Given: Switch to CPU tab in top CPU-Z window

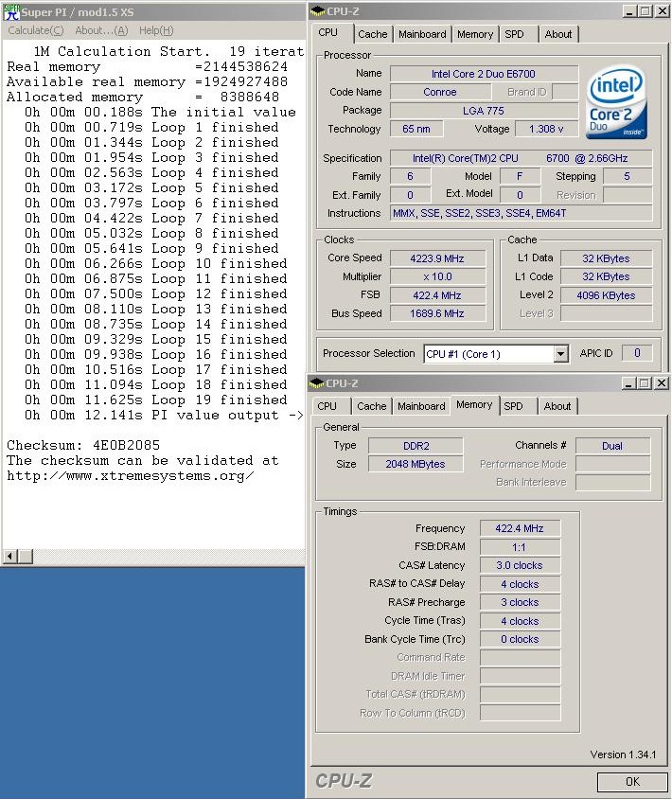Looking at the screenshot, I should tap(328, 32).
